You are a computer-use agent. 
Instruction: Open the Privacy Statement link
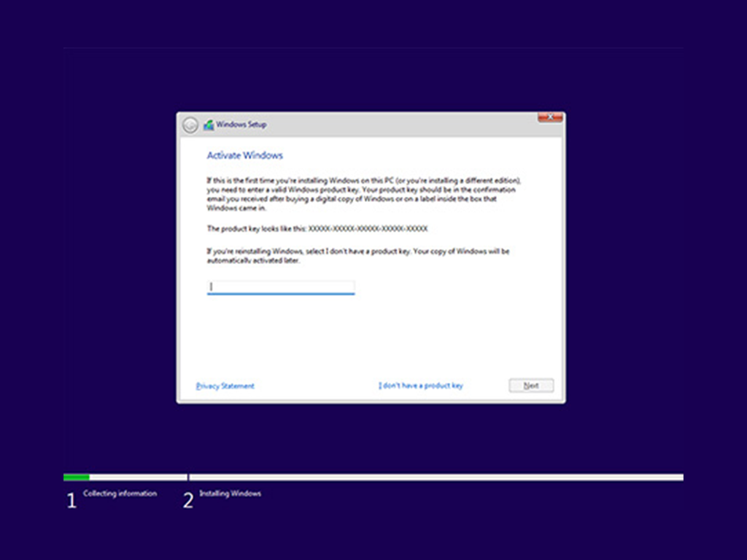point(225,386)
